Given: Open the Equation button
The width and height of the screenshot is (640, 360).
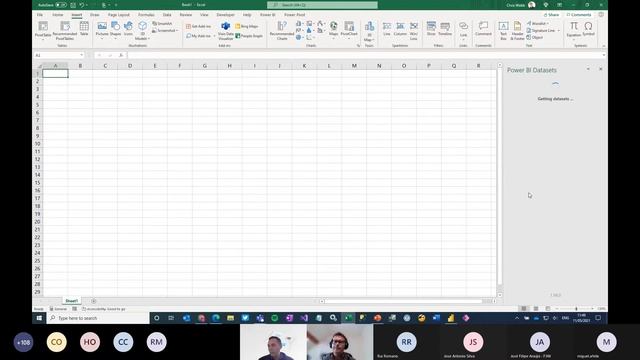Looking at the screenshot, I should pos(573,30).
